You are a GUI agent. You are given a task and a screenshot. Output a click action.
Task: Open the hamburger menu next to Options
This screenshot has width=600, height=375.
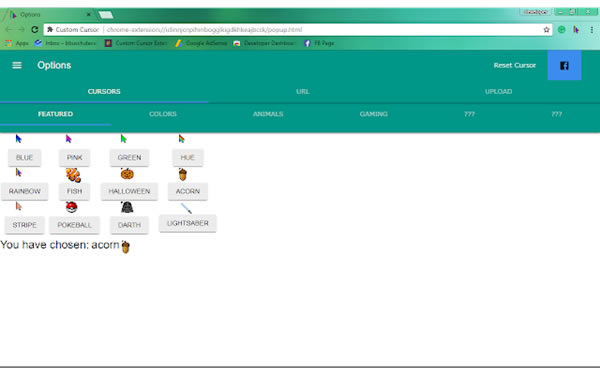[17, 65]
